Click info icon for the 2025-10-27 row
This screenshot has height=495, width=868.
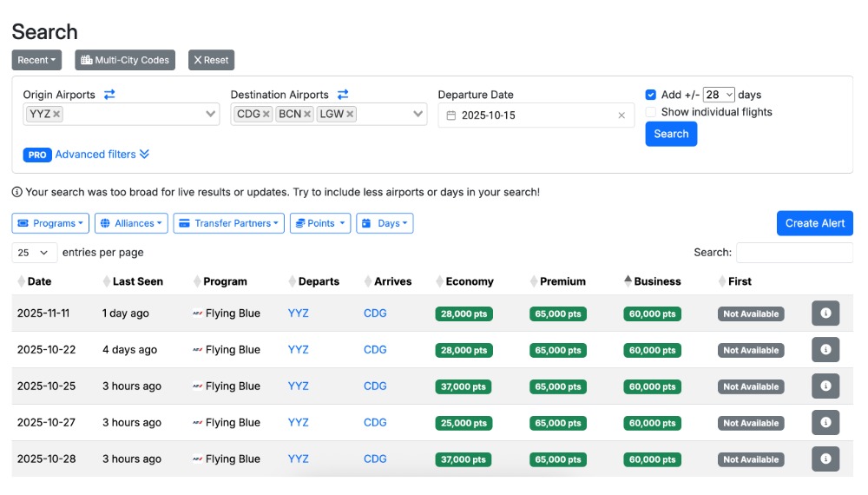[x=825, y=423]
